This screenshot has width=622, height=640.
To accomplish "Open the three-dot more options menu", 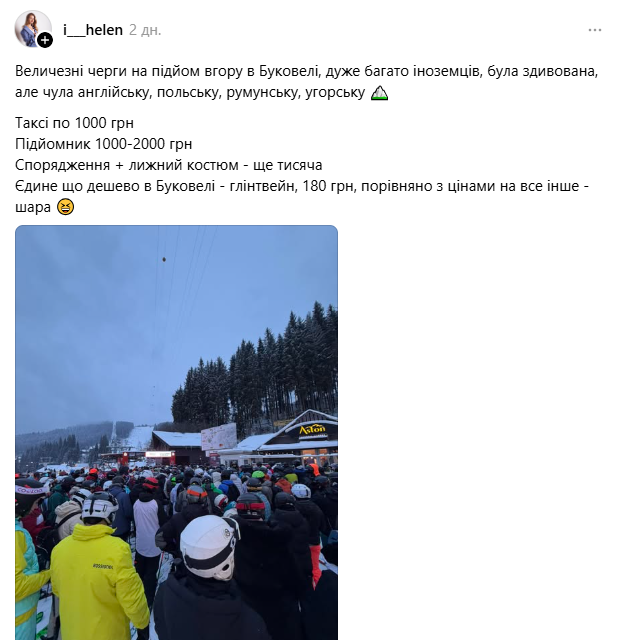I will tap(595, 30).
